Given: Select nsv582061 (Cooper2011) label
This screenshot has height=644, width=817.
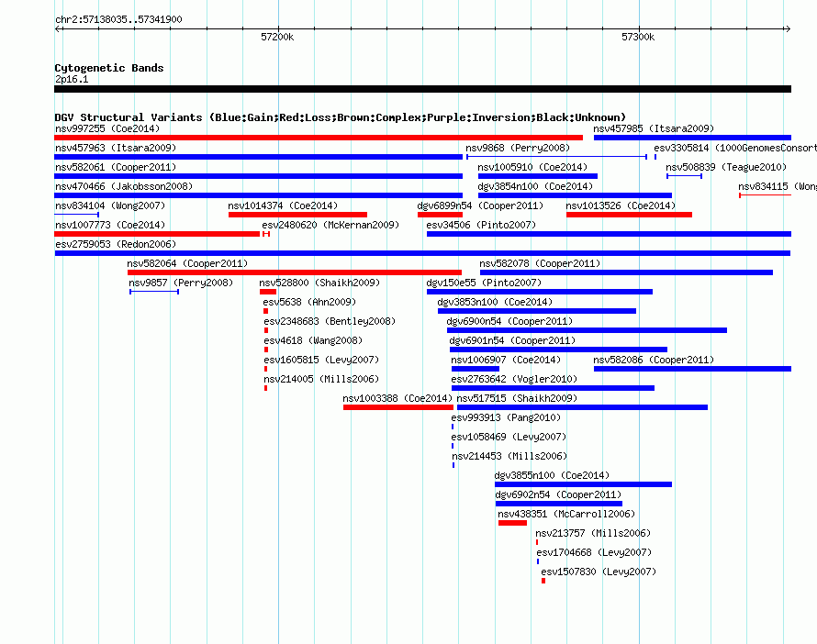Looking at the screenshot, I should click(x=116, y=167).
